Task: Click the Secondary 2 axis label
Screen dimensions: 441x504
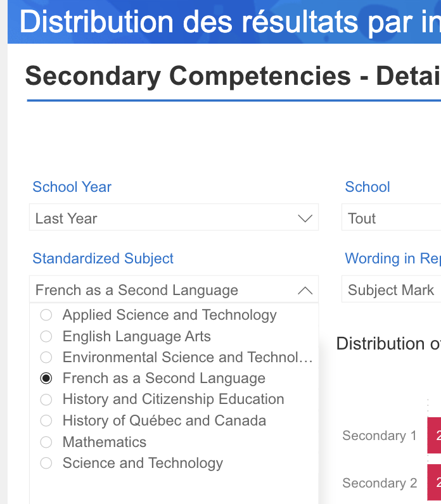Action: (380, 483)
